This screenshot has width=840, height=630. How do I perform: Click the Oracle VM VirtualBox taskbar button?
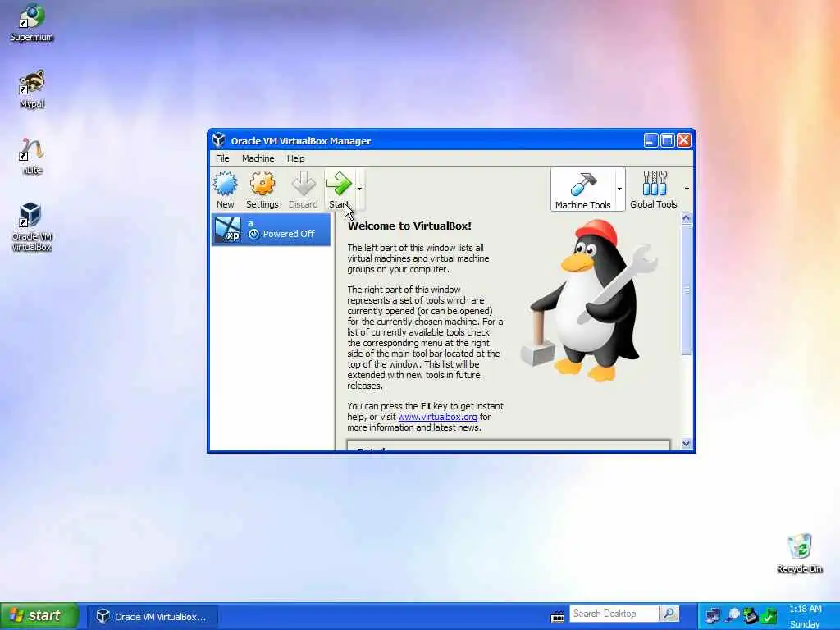click(153, 617)
